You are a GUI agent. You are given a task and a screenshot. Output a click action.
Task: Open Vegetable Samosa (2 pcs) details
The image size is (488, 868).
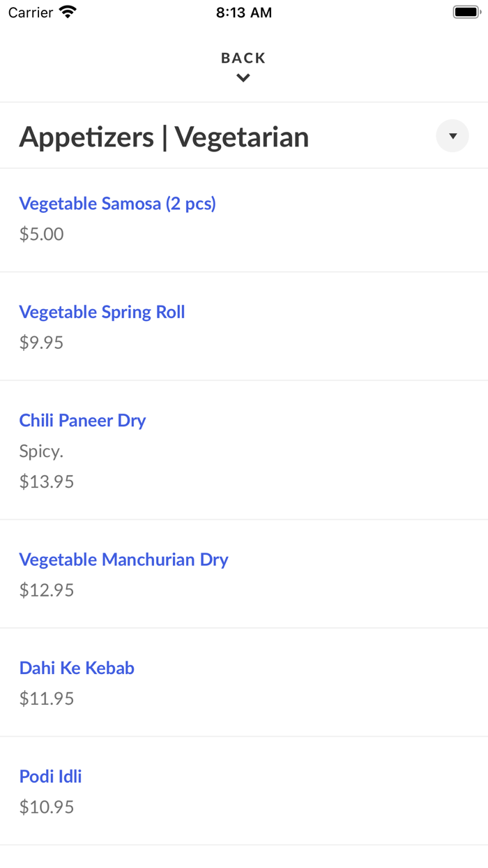point(117,203)
